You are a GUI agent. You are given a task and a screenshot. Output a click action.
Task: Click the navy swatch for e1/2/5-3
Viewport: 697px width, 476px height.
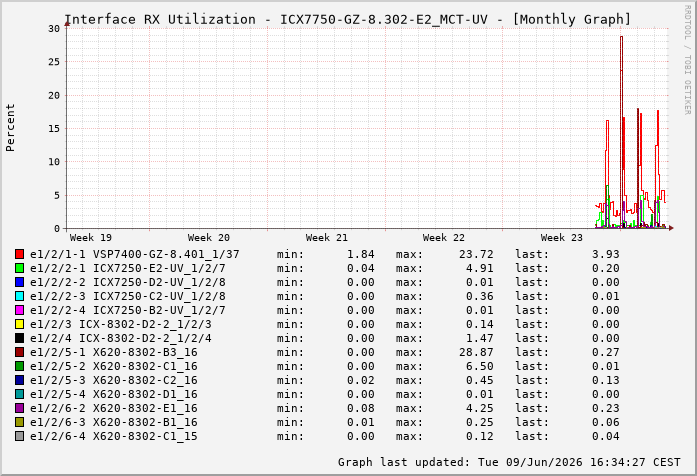(19, 380)
